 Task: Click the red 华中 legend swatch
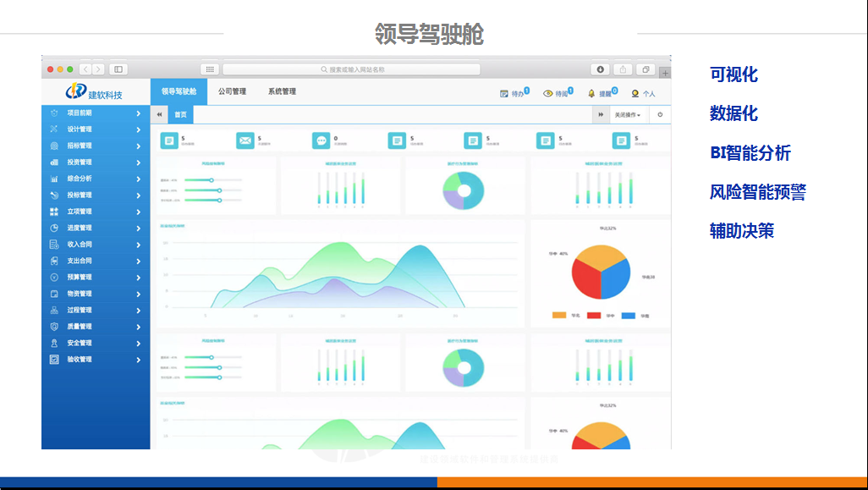pyautogui.click(x=594, y=315)
